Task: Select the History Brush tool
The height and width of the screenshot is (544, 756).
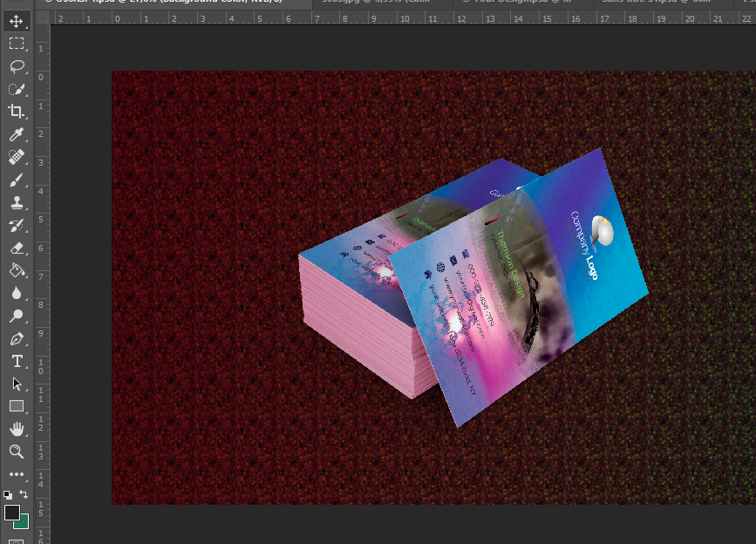Action: coord(17,225)
